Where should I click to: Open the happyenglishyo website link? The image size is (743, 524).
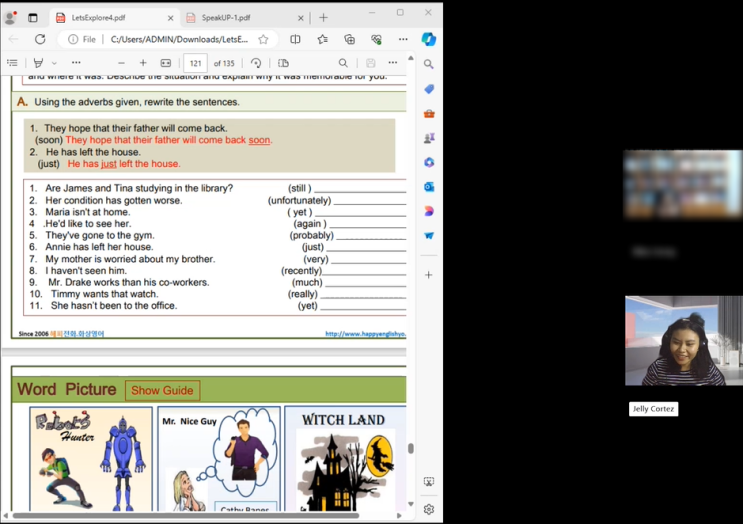point(365,334)
